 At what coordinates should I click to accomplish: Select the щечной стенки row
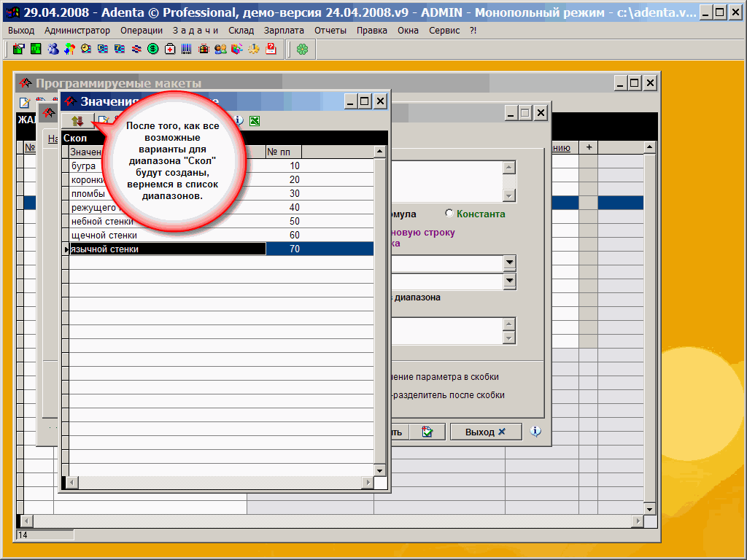104,236
